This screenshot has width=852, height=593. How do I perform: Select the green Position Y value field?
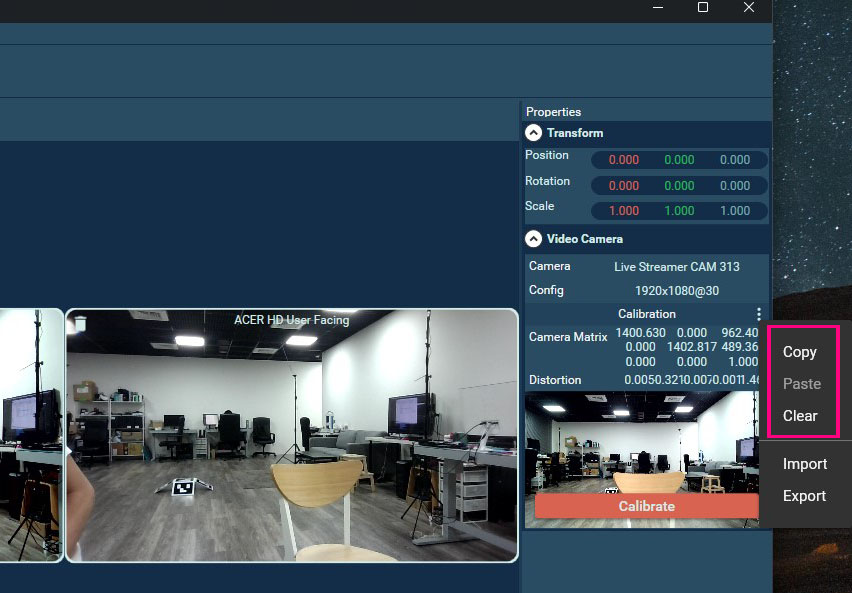point(679,160)
